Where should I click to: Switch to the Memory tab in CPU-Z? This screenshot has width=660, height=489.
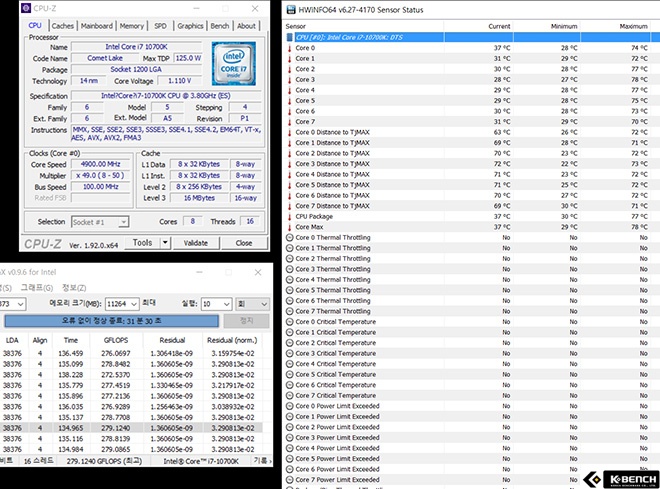[132, 26]
